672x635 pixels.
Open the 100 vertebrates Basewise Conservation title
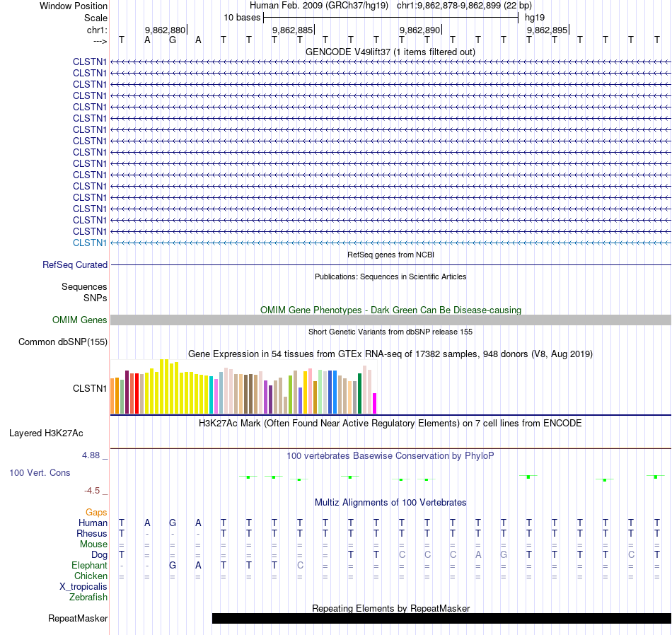[x=390, y=456]
